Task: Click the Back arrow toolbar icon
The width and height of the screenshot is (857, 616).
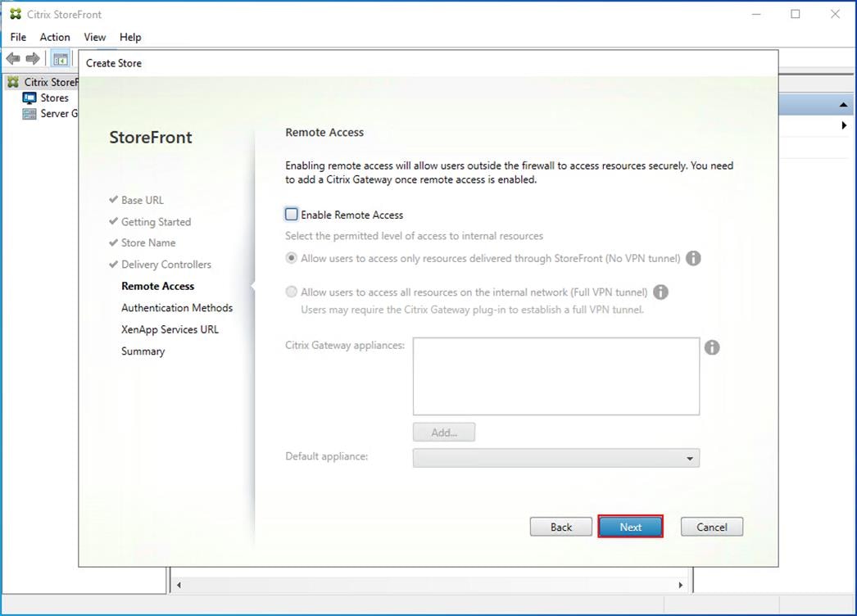Action: coord(13,58)
